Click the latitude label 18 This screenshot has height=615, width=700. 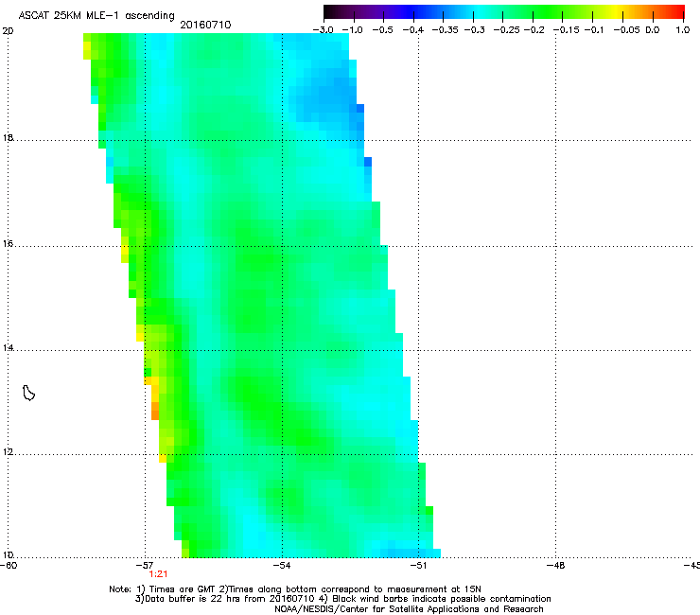[x=8, y=137]
